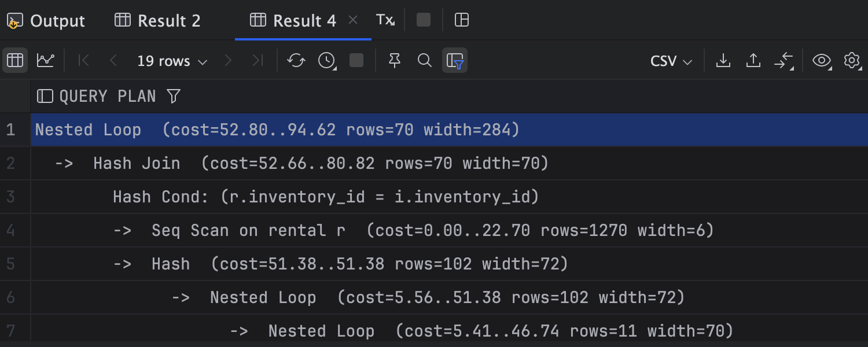Reload the query result page
The image size is (868, 347).
click(296, 60)
